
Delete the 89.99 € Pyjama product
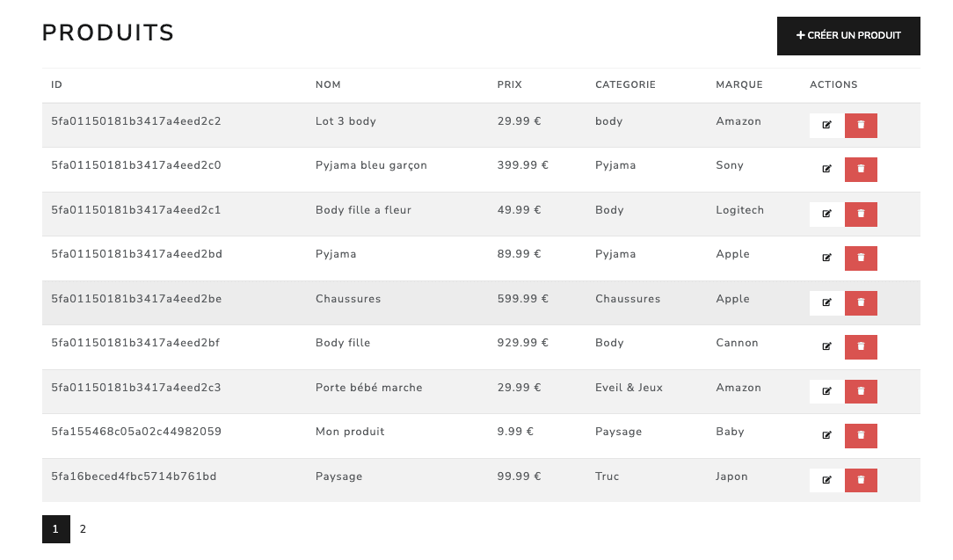coord(861,258)
